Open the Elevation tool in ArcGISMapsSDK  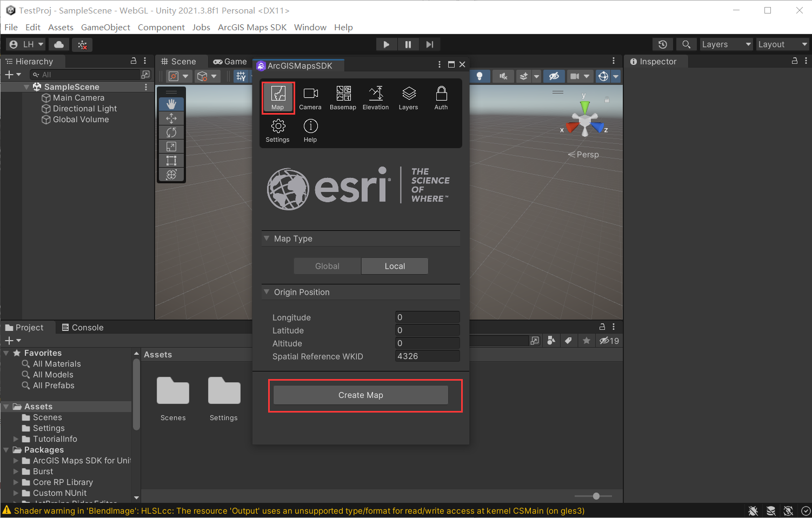point(376,98)
